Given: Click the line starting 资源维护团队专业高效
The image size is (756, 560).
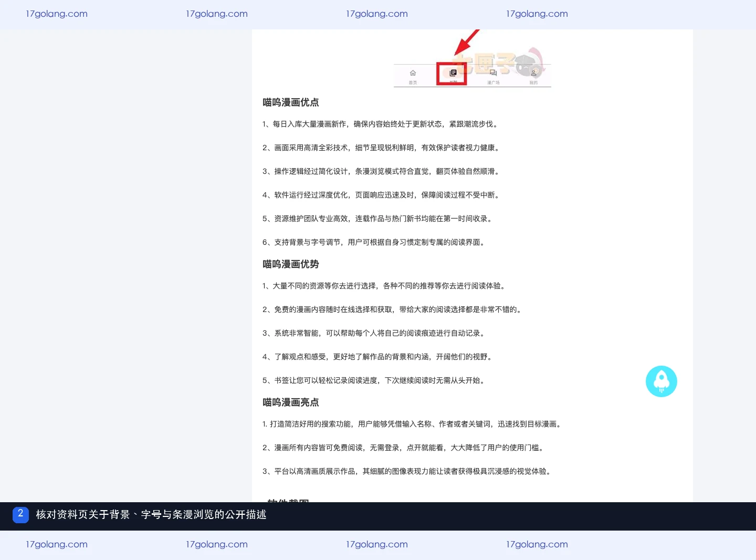Looking at the screenshot, I should [379, 219].
